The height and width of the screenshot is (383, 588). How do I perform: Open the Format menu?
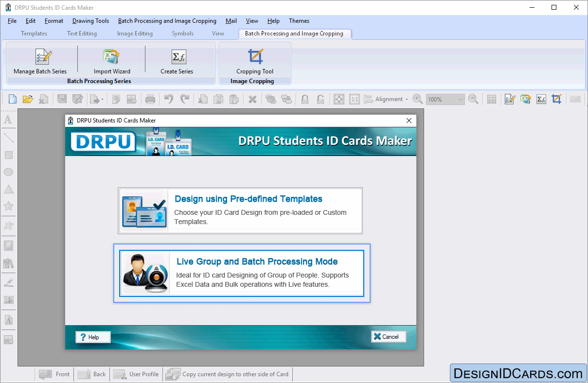pyautogui.click(x=54, y=21)
